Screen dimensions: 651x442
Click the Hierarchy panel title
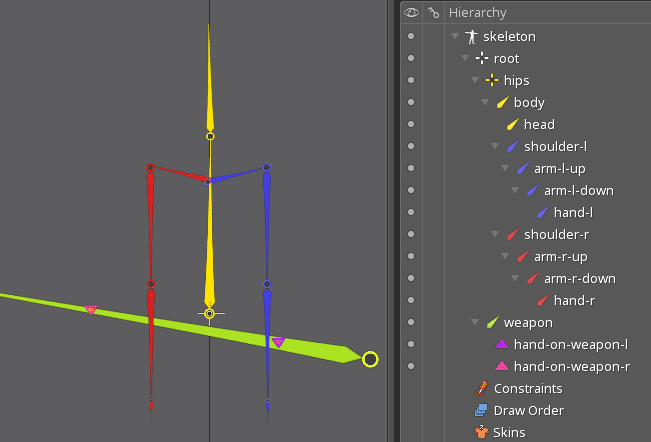click(477, 13)
